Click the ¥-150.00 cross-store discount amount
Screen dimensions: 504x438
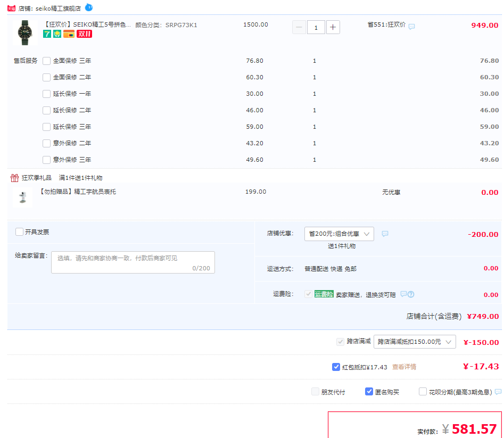[481, 343]
